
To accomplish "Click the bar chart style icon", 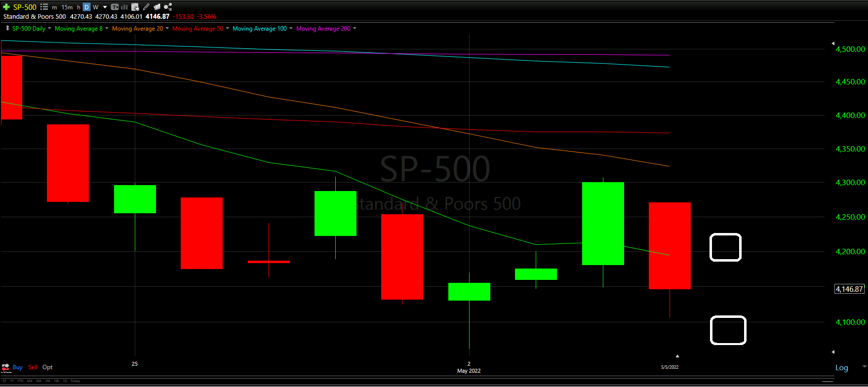I will (x=124, y=7).
